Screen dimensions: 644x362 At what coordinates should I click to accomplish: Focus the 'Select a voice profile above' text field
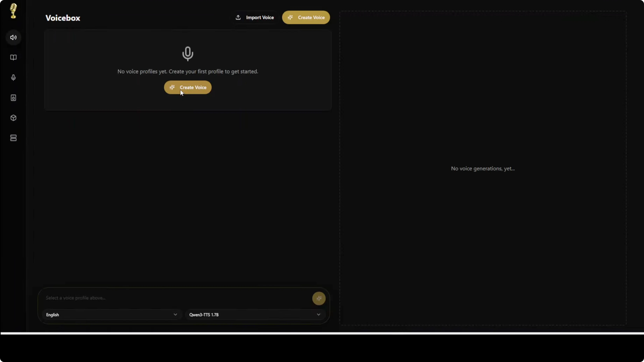coord(175,298)
